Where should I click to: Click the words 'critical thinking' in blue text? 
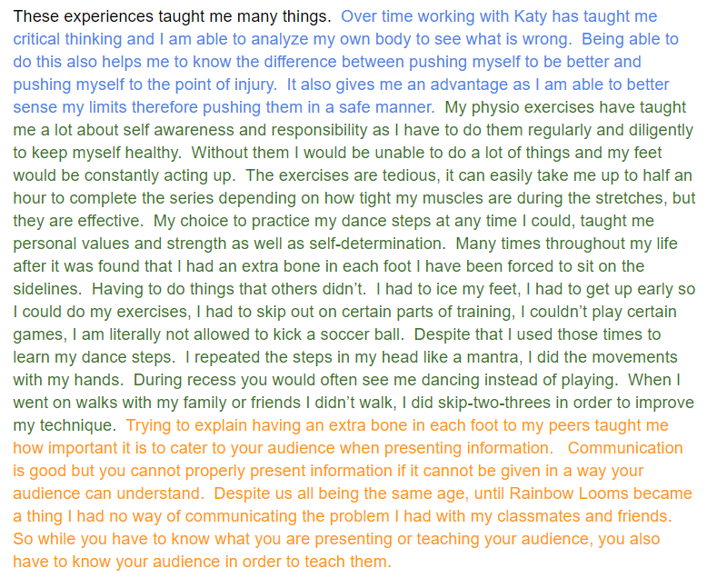(67, 39)
